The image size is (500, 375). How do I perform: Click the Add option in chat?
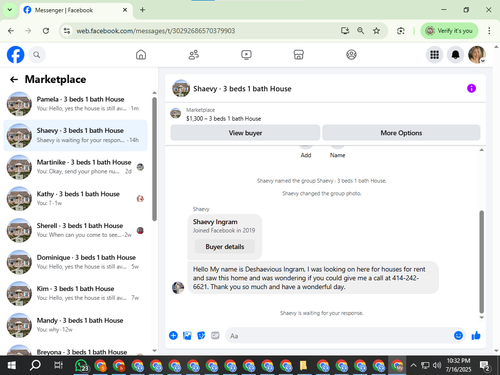[x=306, y=155]
